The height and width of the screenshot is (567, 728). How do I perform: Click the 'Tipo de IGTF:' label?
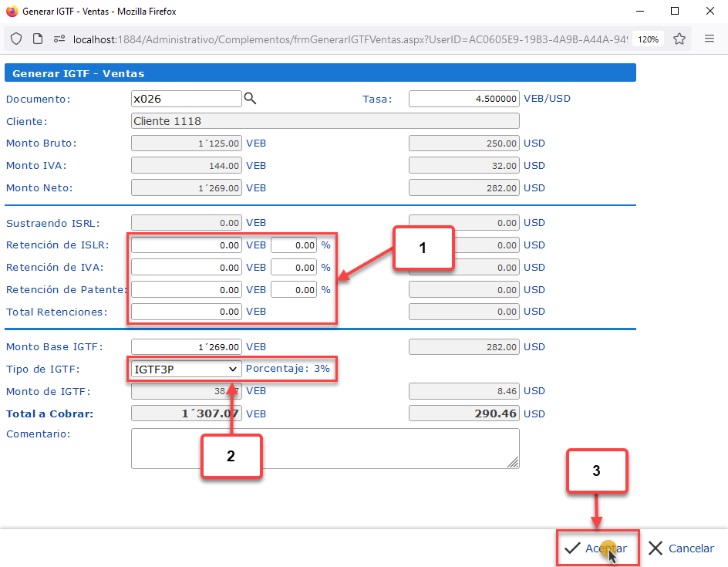point(42,370)
